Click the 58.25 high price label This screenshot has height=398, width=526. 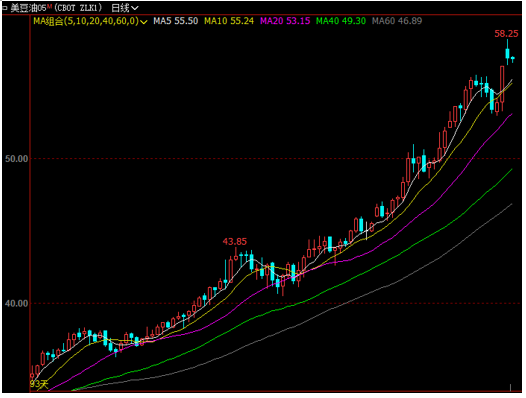coord(506,34)
